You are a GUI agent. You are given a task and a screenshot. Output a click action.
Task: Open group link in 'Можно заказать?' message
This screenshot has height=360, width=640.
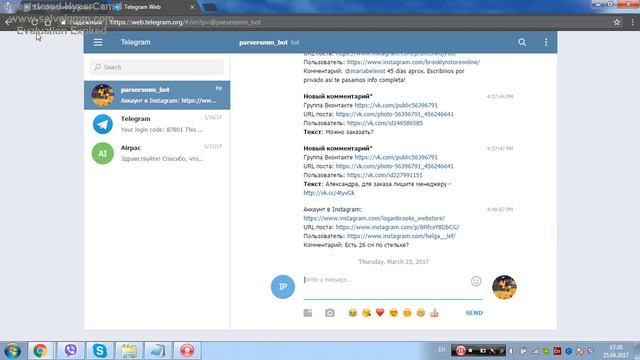click(x=396, y=105)
